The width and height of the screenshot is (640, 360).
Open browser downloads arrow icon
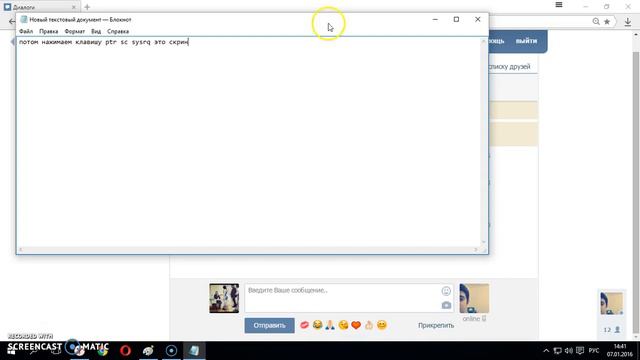click(628, 22)
